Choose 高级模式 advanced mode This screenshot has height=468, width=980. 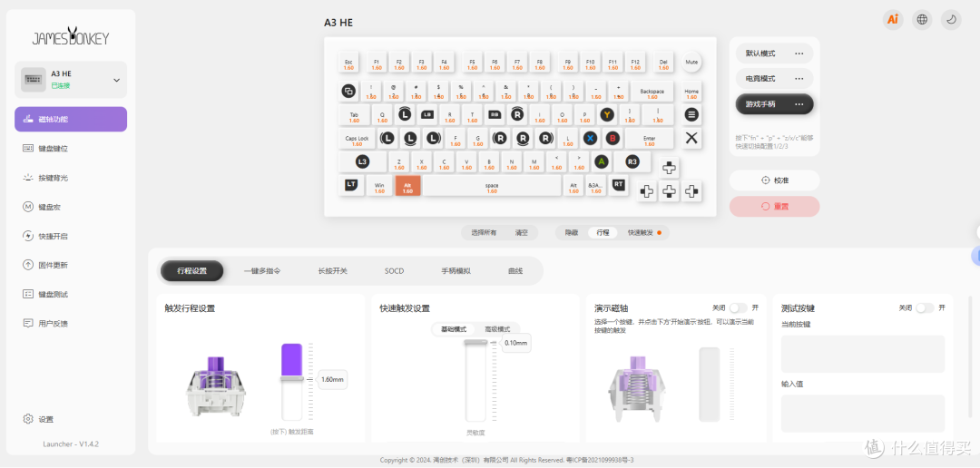[497, 329]
